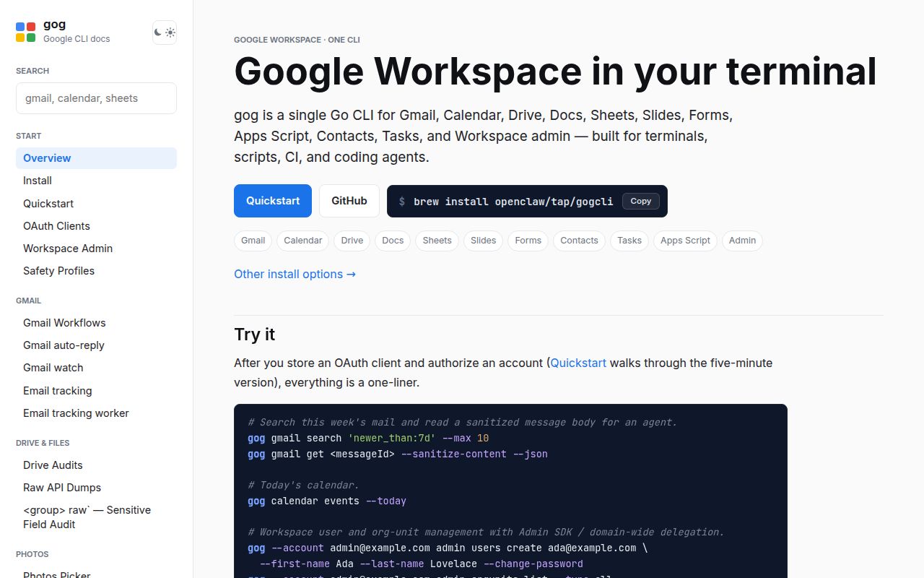This screenshot has height=578, width=924.
Task: Click the gog site title text
Action: 54,24
